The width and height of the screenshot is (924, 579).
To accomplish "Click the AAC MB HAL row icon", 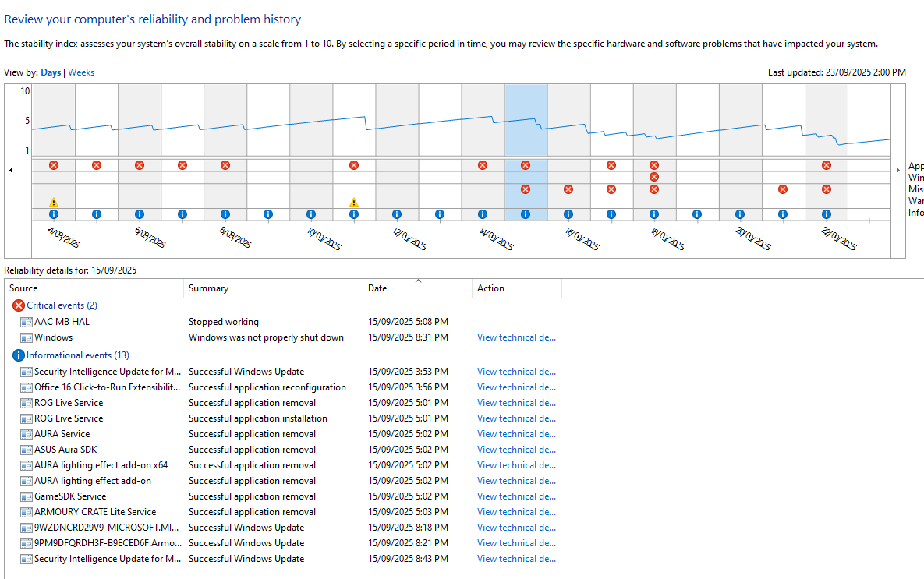I will tap(26, 322).
